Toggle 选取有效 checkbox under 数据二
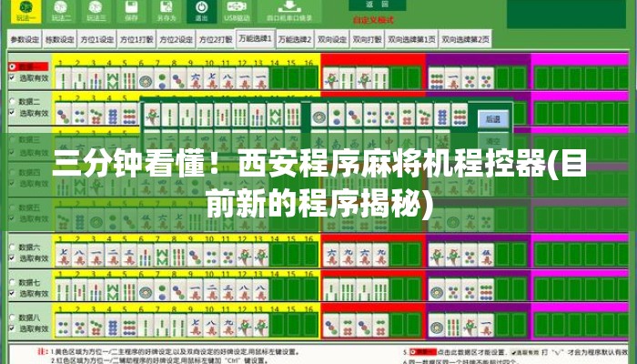The height and width of the screenshot is (364, 637). click(13, 113)
